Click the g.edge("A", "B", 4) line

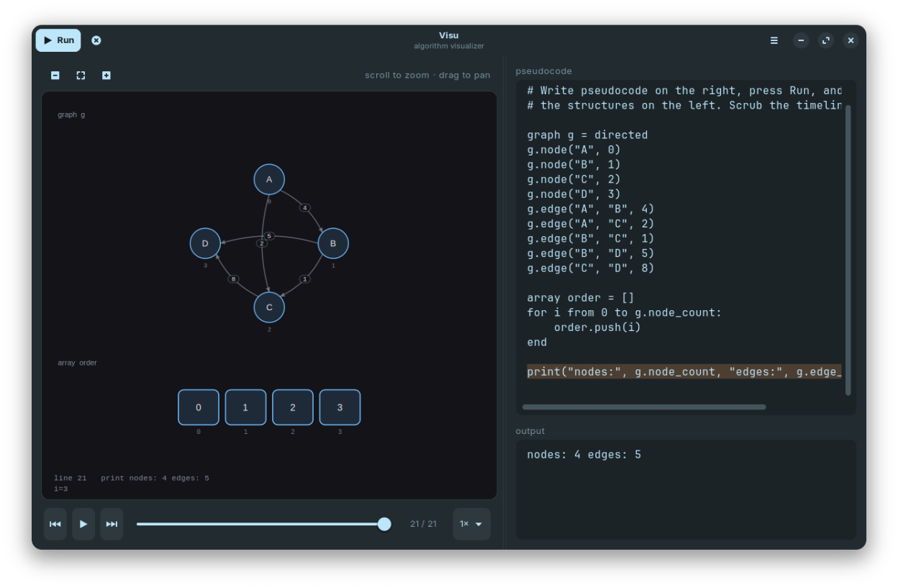tap(591, 209)
